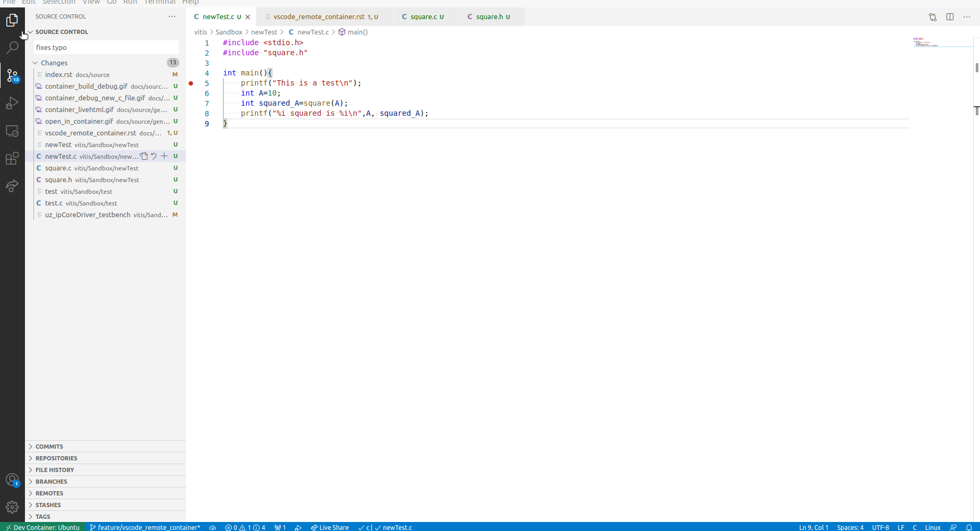Open Source Control view more actions menu
The height and width of the screenshot is (531, 980).
(171, 16)
